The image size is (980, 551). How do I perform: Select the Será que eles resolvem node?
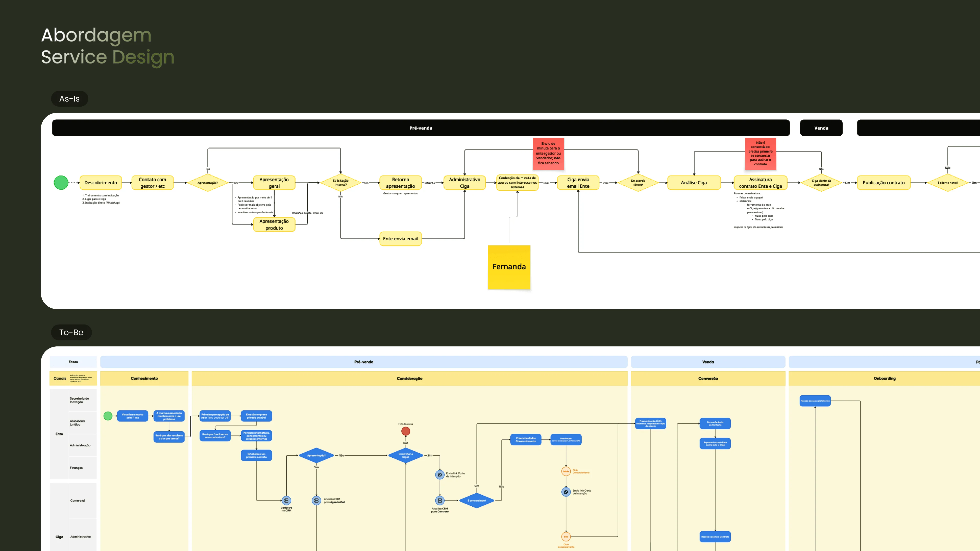169,437
